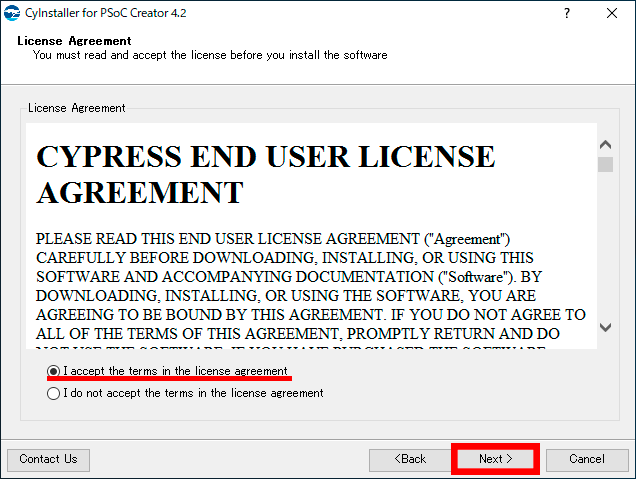This screenshot has height=479, width=636.
Task: Open the Contact Us page
Action: [x=48, y=459]
